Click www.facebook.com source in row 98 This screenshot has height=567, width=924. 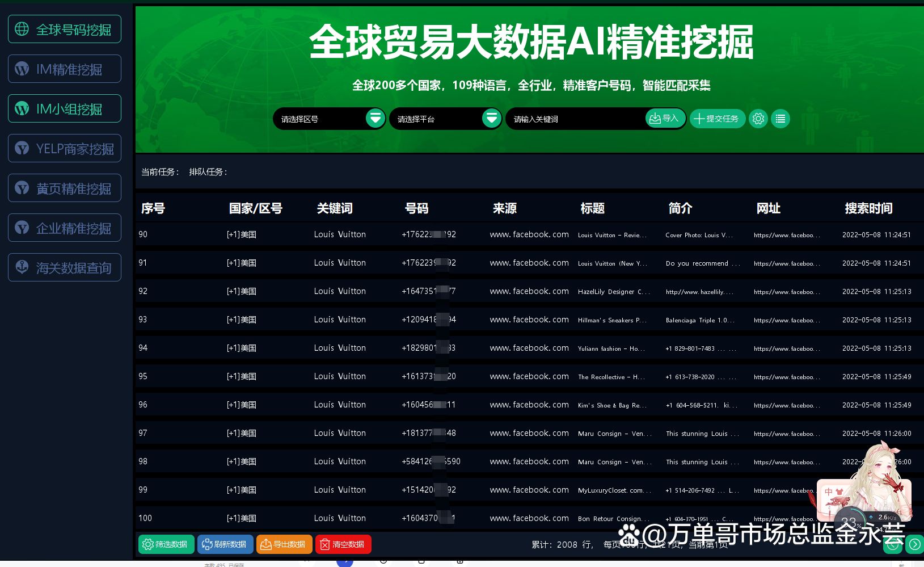click(x=529, y=461)
